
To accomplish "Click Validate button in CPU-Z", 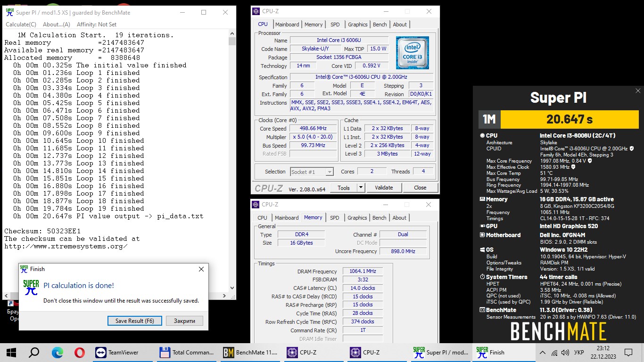I will point(384,188).
